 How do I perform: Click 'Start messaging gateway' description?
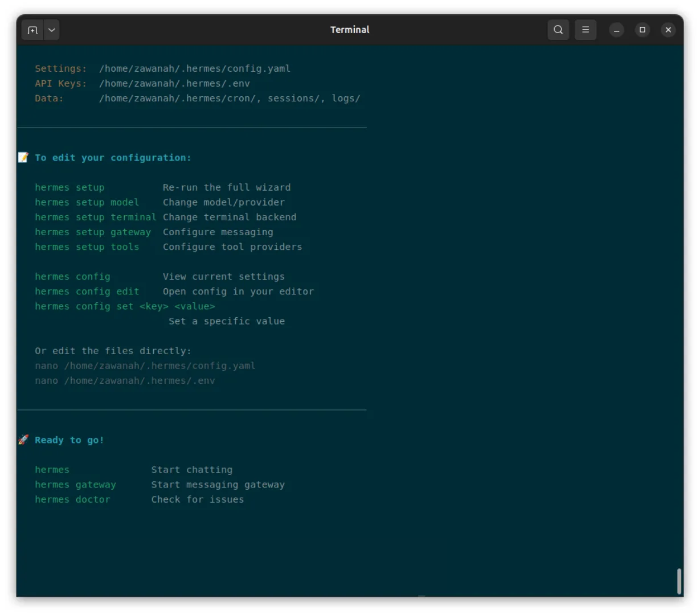[218, 485]
